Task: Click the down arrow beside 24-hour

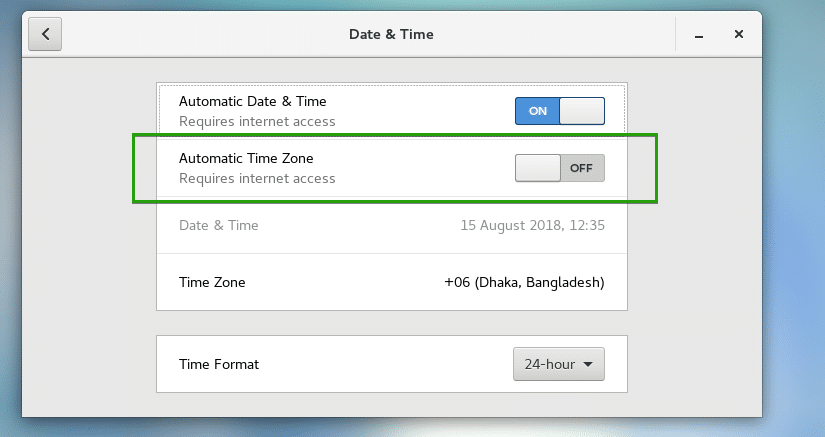Action: pos(589,364)
